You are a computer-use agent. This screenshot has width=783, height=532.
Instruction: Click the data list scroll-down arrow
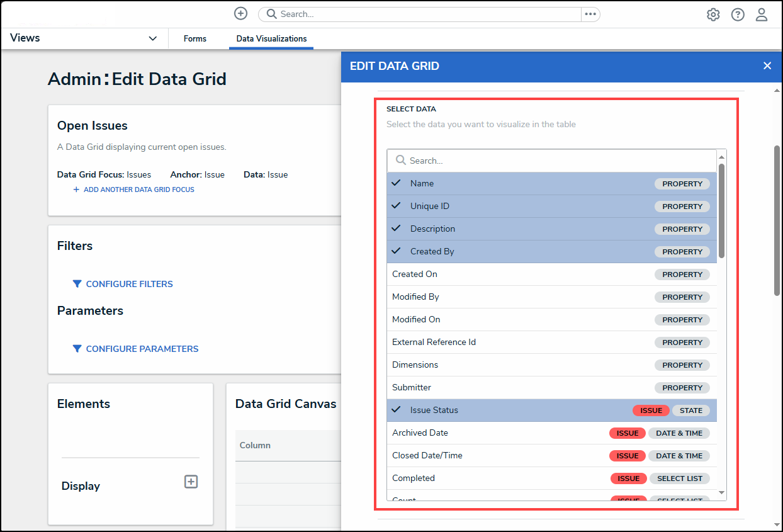click(721, 492)
